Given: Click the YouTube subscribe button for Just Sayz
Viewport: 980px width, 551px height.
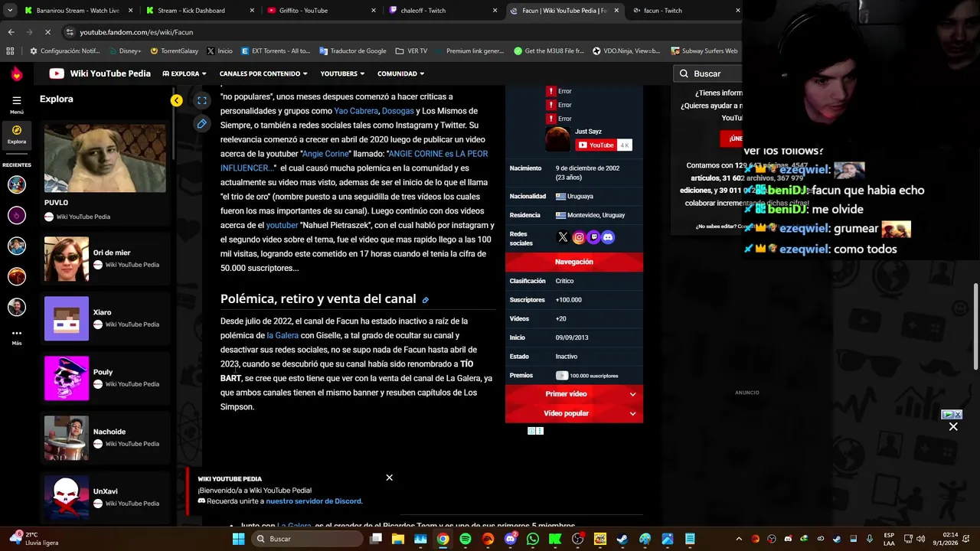Looking at the screenshot, I should point(596,145).
